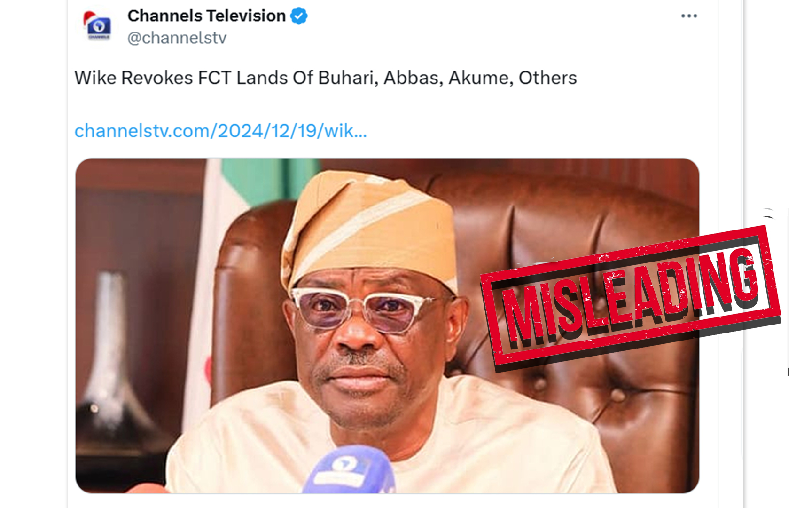The width and height of the screenshot is (812, 508).
Task: Click the Santa hat on the avatar
Action: (x=89, y=18)
